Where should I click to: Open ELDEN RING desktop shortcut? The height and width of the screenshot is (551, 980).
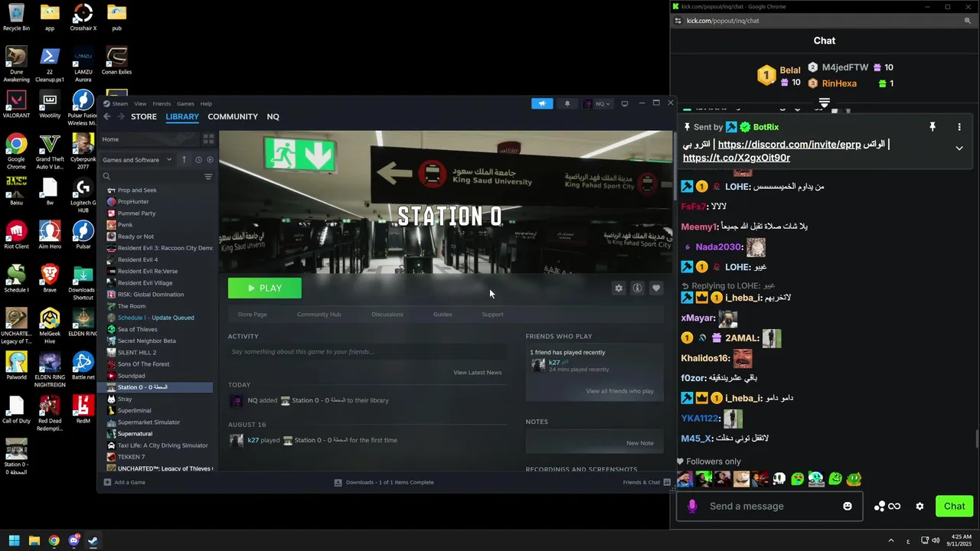click(83, 322)
